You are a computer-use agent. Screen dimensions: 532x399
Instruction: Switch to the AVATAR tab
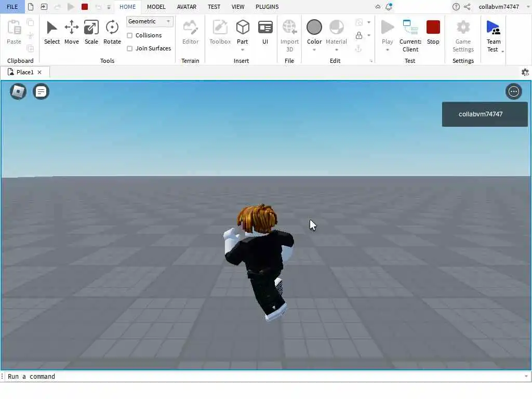tap(187, 7)
